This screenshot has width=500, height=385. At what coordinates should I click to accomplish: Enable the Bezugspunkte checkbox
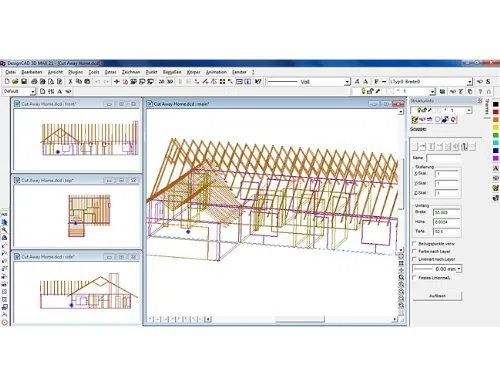[x=415, y=244]
